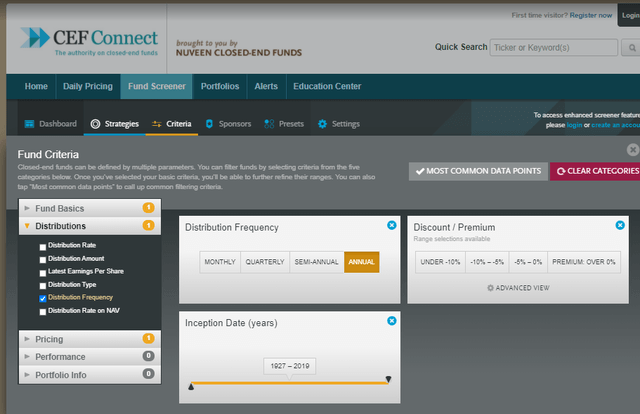Check the Distribution Rate checkbox
640x414 pixels.
click(x=42, y=245)
